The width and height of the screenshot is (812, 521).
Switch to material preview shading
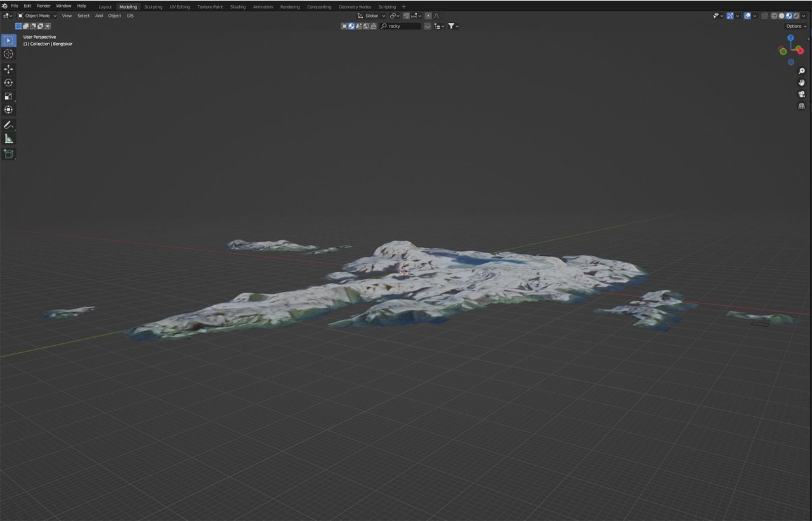coord(789,16)
